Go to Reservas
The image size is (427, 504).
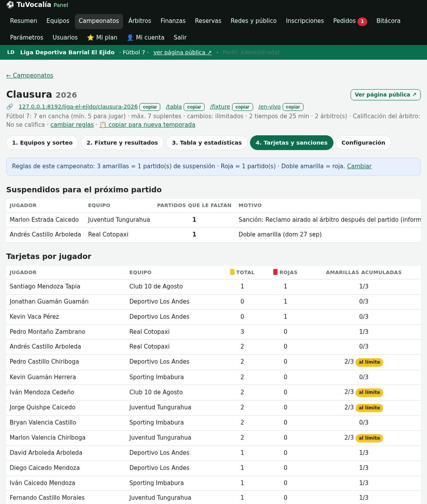208,21
